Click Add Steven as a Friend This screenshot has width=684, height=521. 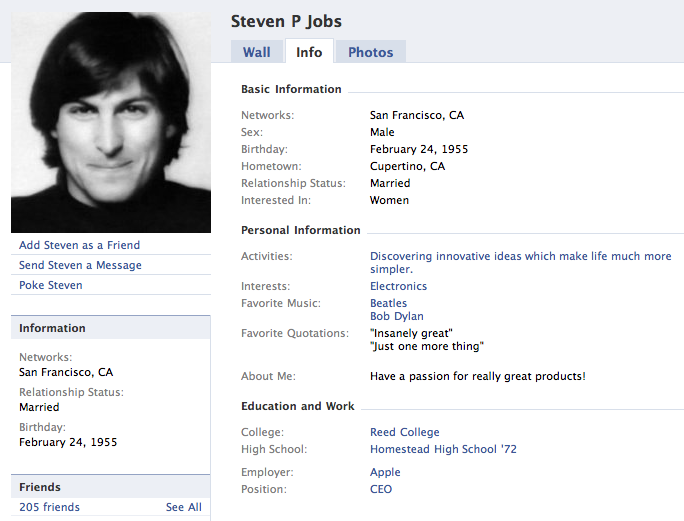79,245
